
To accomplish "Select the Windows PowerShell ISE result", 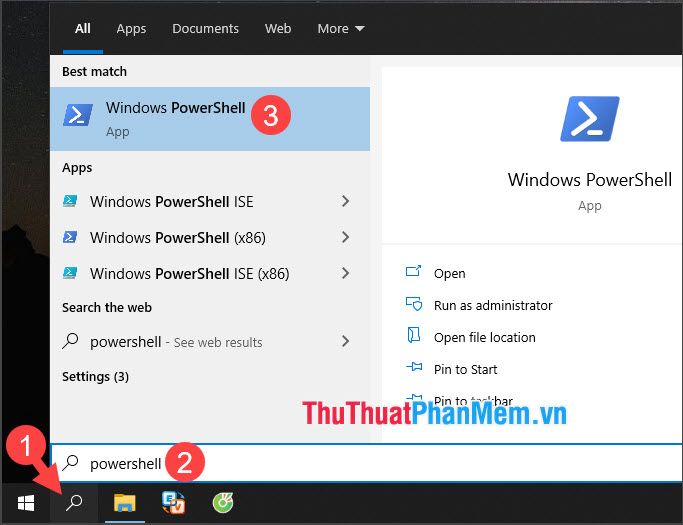I will pos(210,201).
